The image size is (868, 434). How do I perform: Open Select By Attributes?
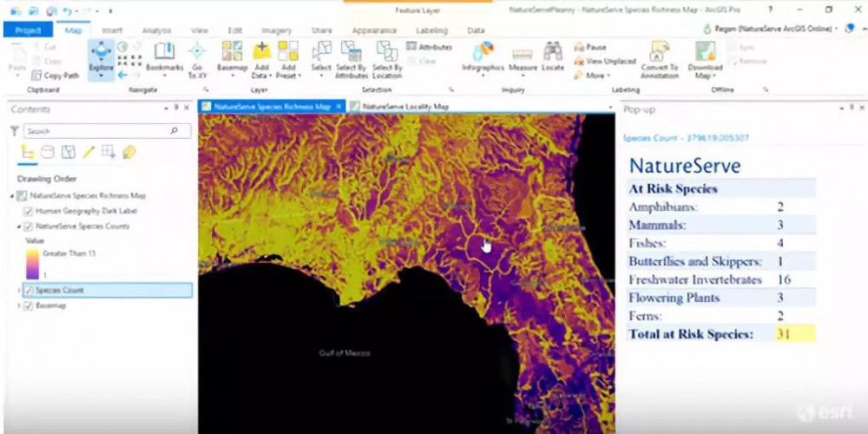[351, 59]
